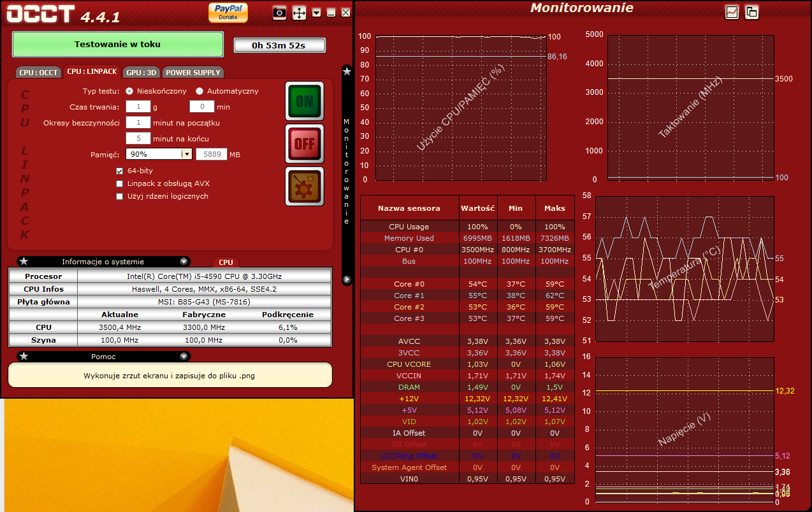Click the OCCT 4.4.1 logo

point(64,15)
